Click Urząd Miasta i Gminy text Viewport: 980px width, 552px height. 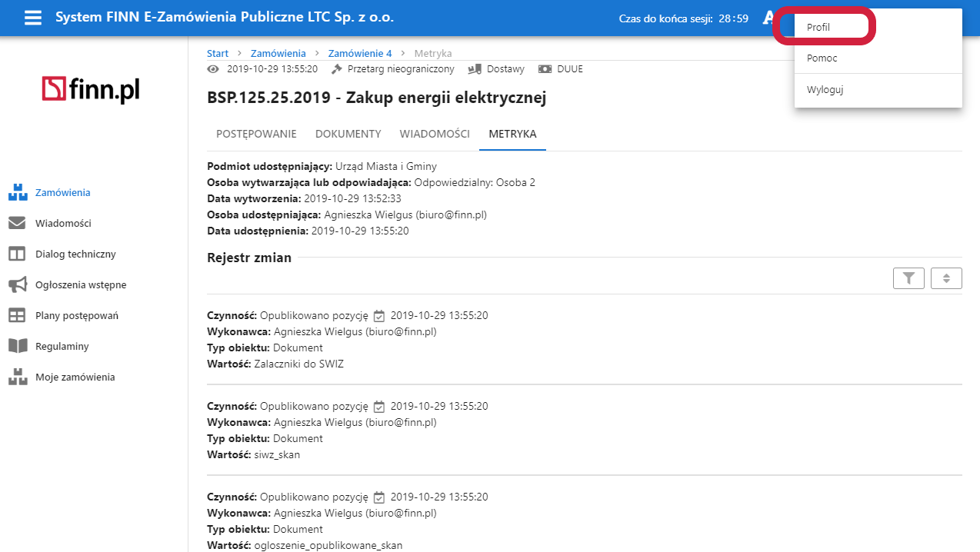point(386,166)
